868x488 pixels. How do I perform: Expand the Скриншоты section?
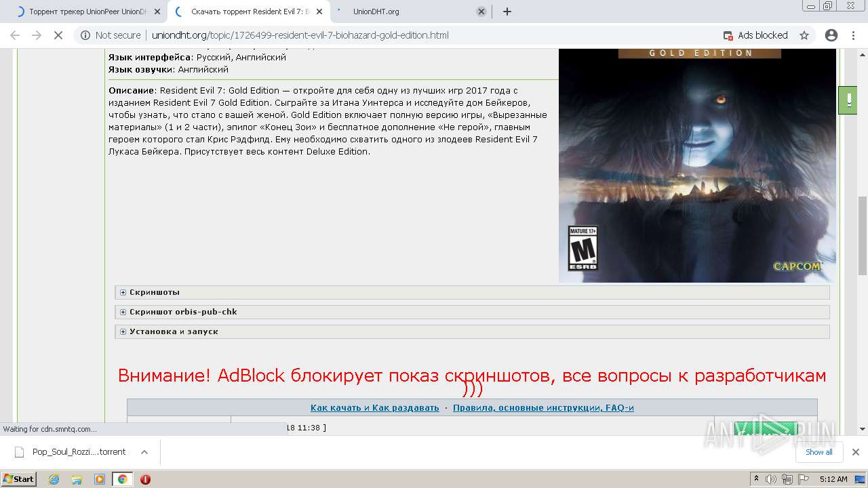point(472,292)
